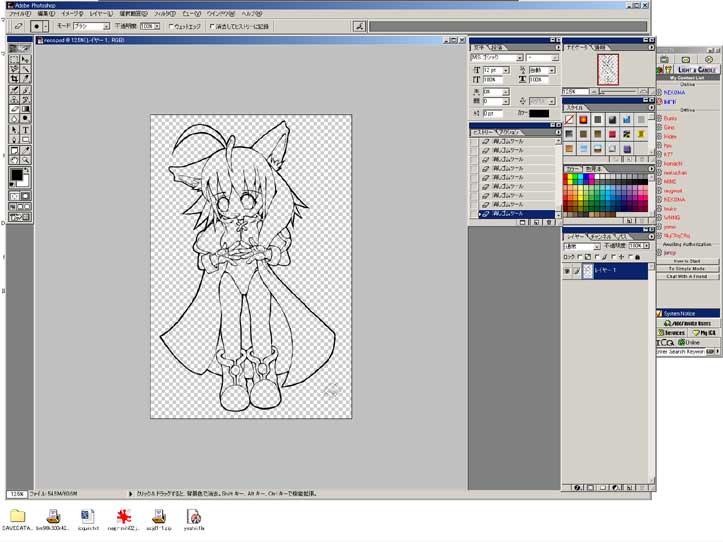Click the text color swatch in Character panel
The height and width of the screenshot is (542, 723).
pos(539,113)
